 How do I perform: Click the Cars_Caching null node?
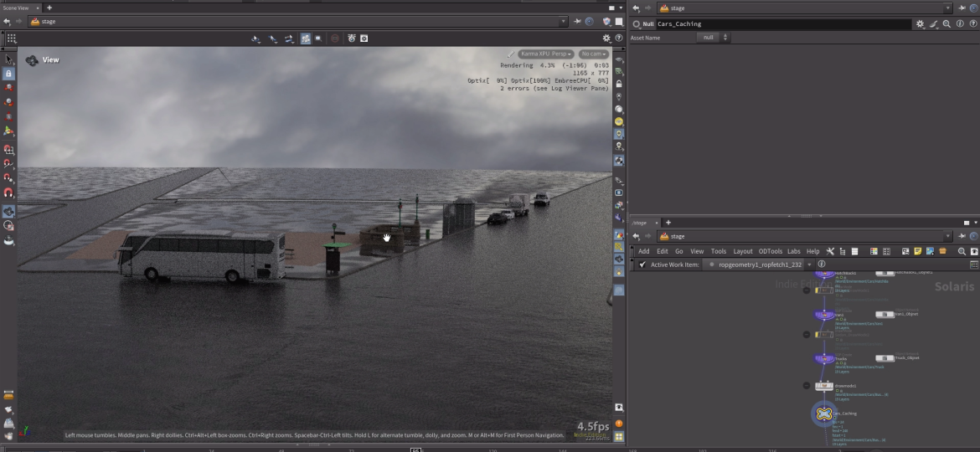tap(824, 413)
